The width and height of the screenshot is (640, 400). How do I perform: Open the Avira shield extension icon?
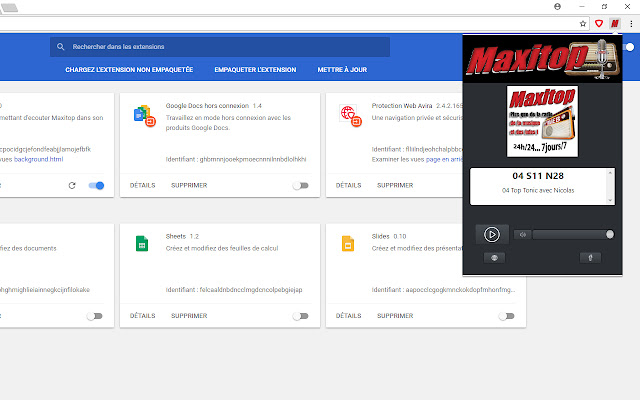[599, 24]
